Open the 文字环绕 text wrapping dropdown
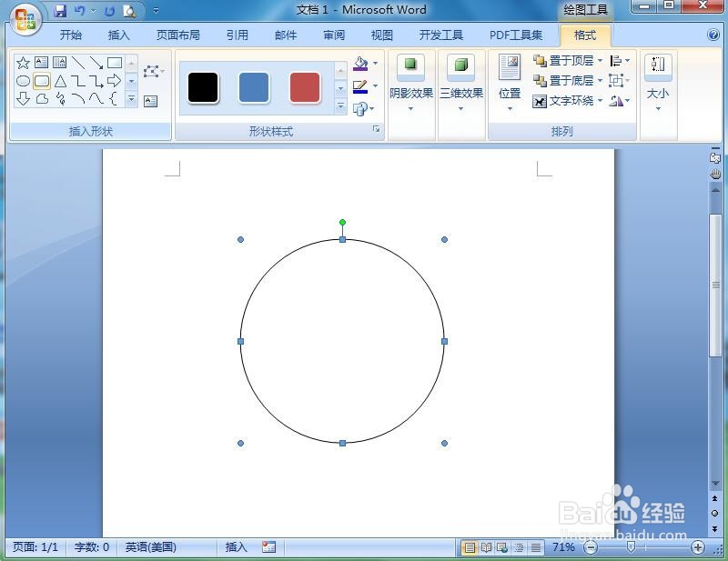This screenshot has height=561, width=728. click(x=567, y=101)
